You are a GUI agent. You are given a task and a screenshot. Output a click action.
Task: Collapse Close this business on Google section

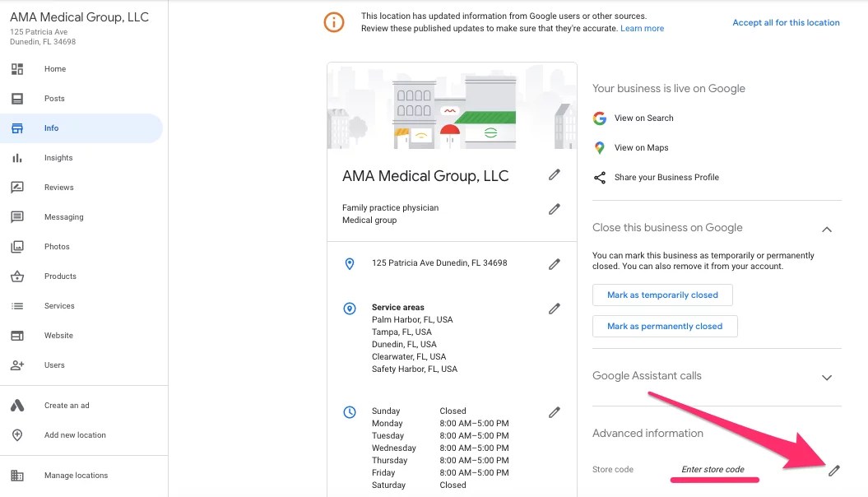click(x=827, y=229)
